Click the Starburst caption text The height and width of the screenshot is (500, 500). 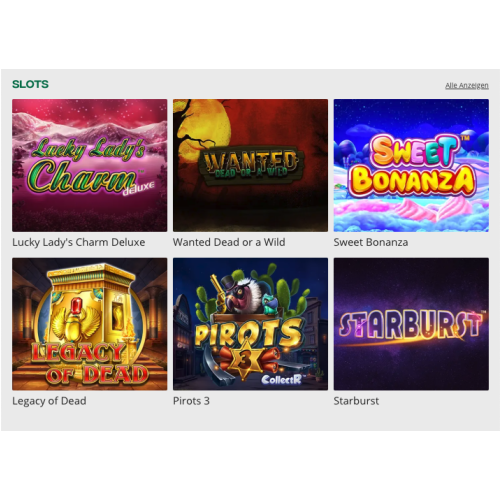tap(356, 401)
